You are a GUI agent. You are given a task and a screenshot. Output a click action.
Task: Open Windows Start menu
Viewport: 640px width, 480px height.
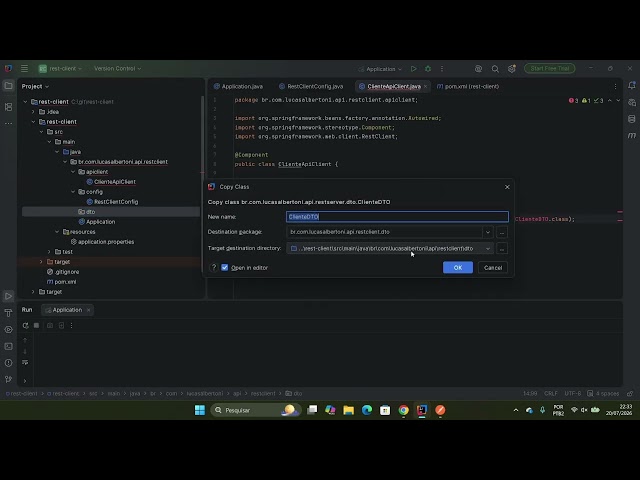200,410
